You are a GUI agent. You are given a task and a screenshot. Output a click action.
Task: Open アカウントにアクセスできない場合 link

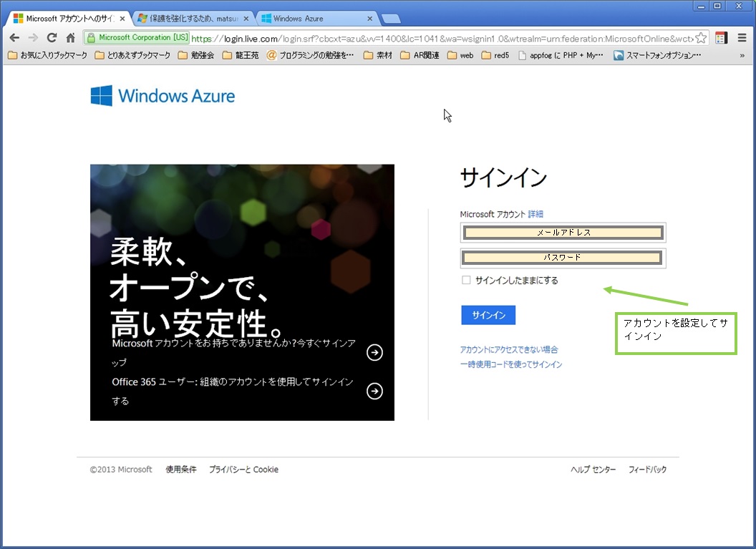[x=509, y=349]
